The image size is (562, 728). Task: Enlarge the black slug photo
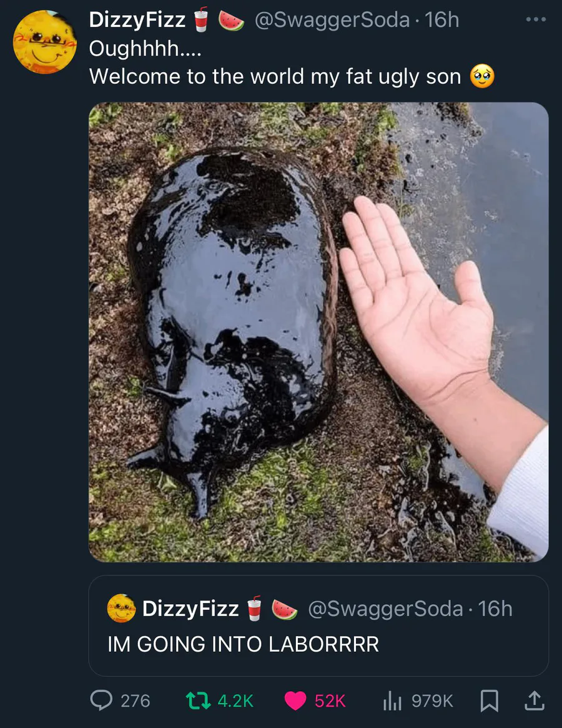pyautogui.click(x=318, y=332)
